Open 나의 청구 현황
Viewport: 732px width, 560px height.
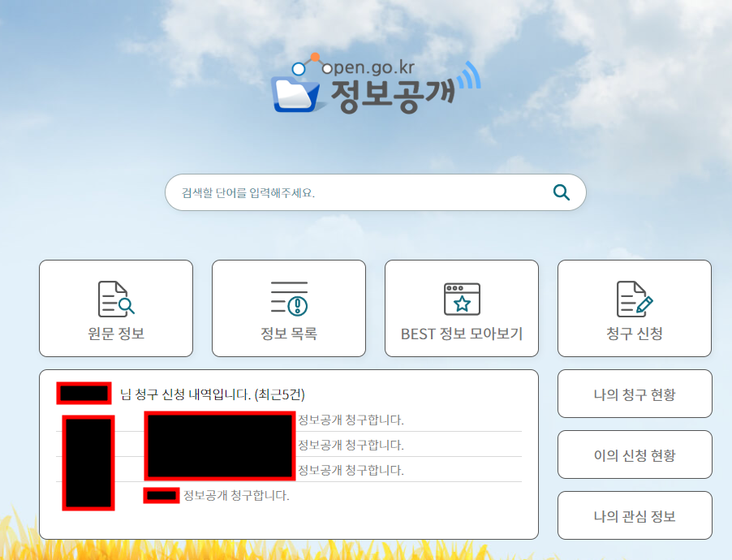coord(634,394)
